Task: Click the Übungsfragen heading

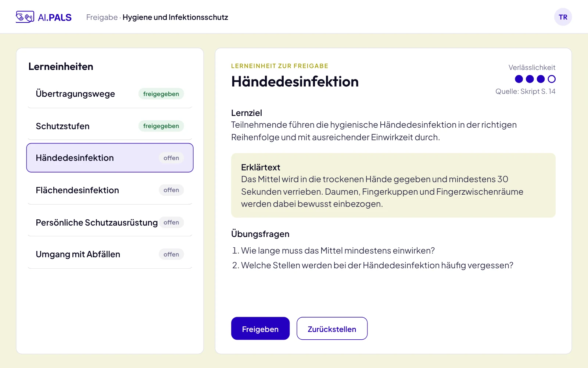Action: (260, 234)
